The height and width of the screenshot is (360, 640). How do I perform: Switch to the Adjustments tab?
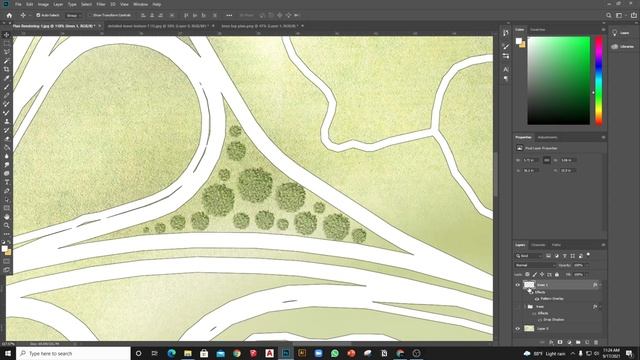pos(547,137)
